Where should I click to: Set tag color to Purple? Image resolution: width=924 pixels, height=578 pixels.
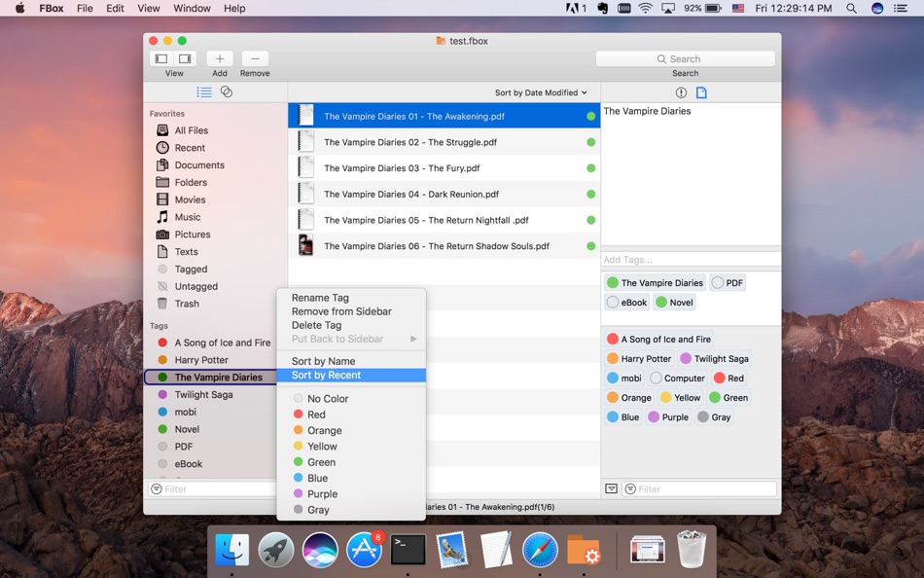(351, 494)
